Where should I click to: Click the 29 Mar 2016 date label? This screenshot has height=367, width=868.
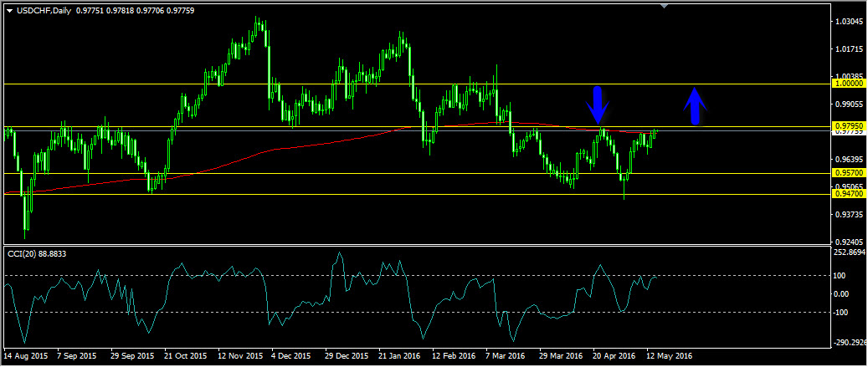click(x=561, y=356)
